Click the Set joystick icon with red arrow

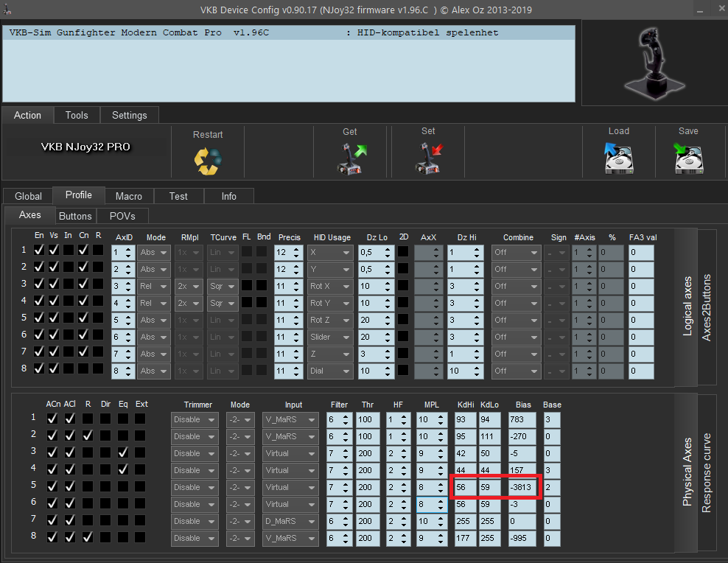pos(429,158)
